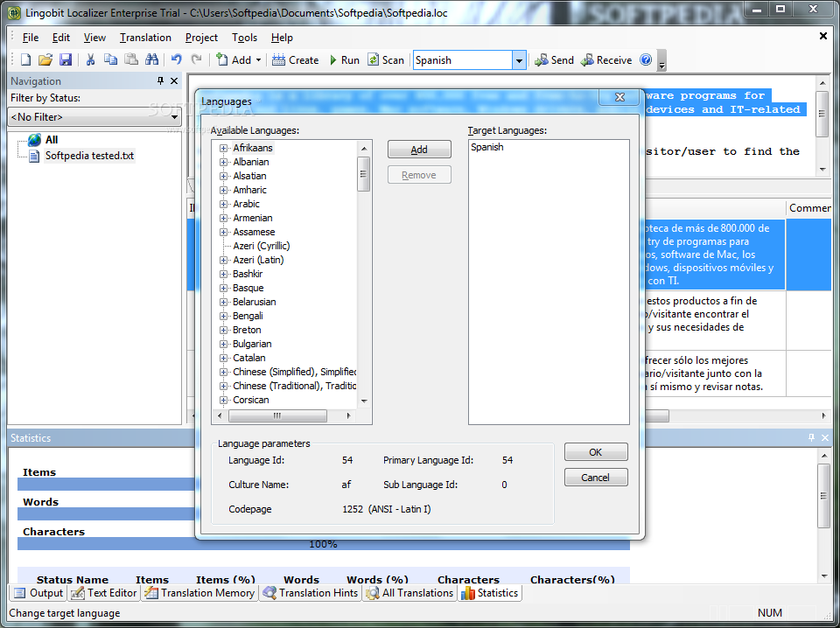Open a project with the folder icon
This screenshot has width=840, height=628.
pos(45,60)
